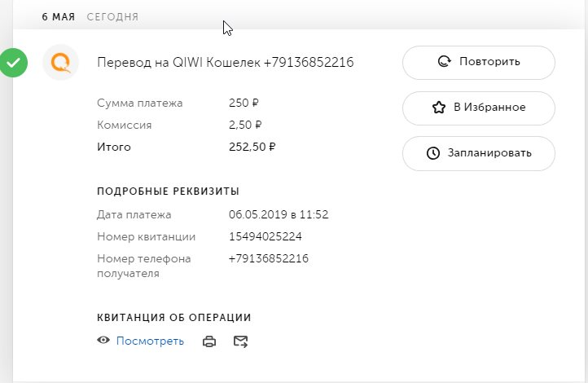Click the orange QIWI wallet logo

(61, 63)
